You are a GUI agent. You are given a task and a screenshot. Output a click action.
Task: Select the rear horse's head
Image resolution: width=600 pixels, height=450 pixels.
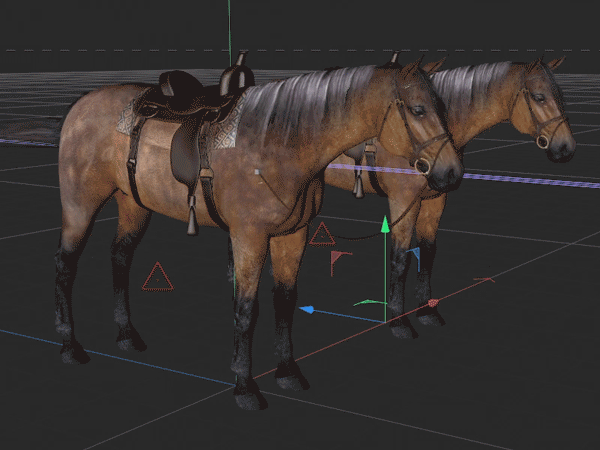[x=543, y=109]
